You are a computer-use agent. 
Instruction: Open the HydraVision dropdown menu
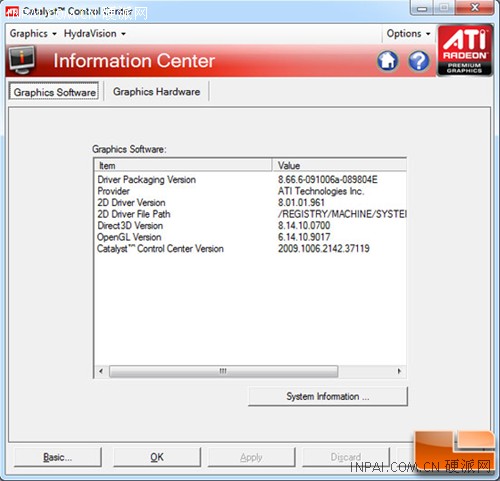[x=95, y=33]
